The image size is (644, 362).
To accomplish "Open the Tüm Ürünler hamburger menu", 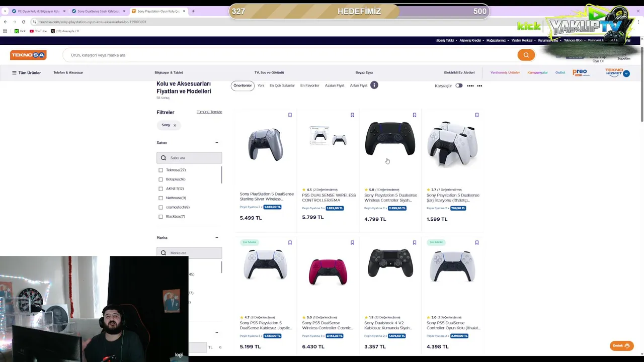I will (x=26, y=73).
